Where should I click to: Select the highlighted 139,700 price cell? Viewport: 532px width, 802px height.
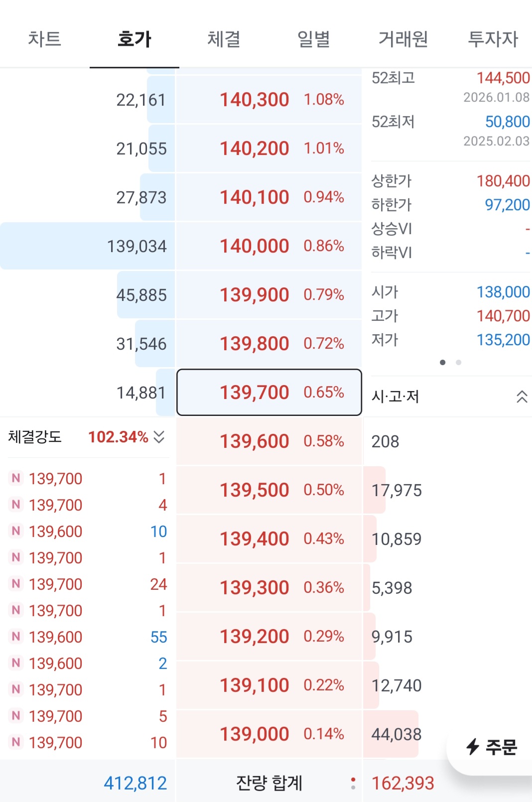269,393
